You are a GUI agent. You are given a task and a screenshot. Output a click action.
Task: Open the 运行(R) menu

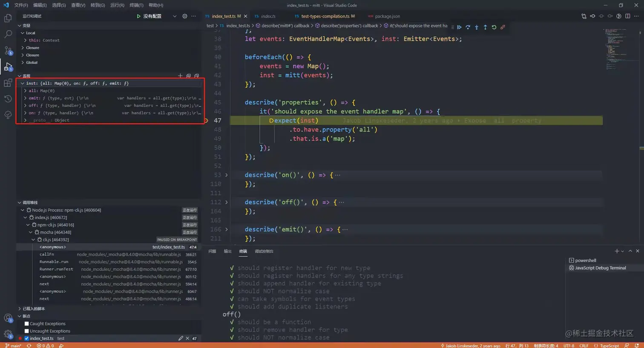tap(117, 5)
